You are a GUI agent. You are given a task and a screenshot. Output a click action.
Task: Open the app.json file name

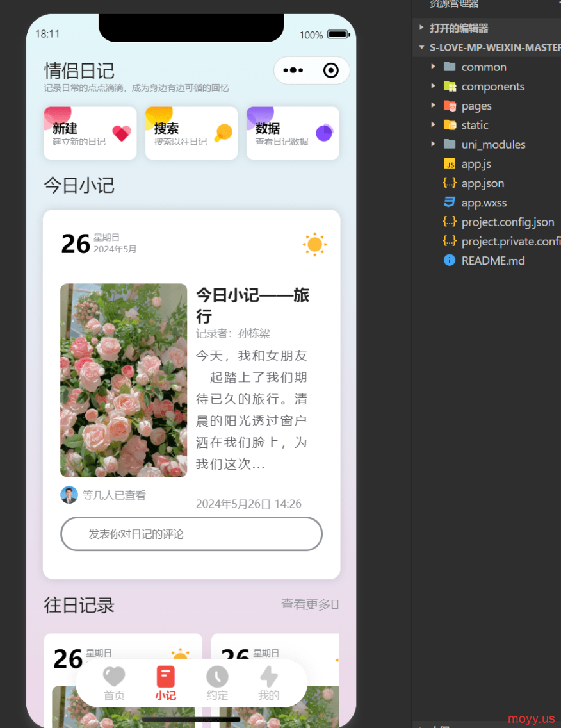(x=483, y=183)
